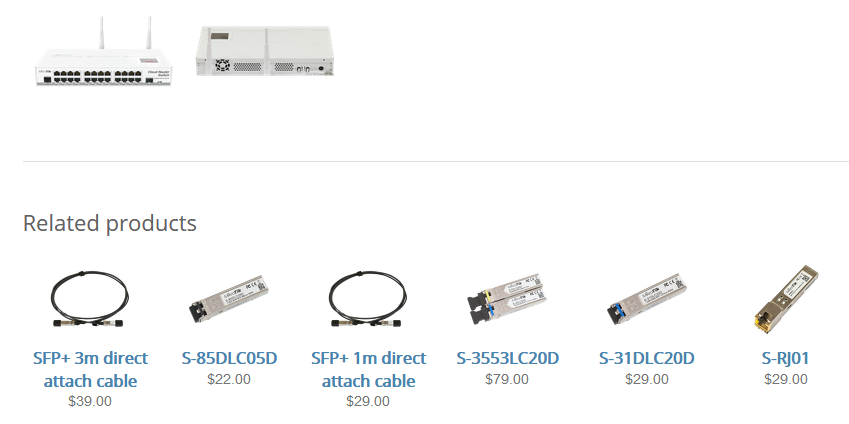The height and width of the screenshot is (424, 849).
Task: Click the S-3553LC20D module pair image
Action: pyautogui.click(x=507, y=299)
